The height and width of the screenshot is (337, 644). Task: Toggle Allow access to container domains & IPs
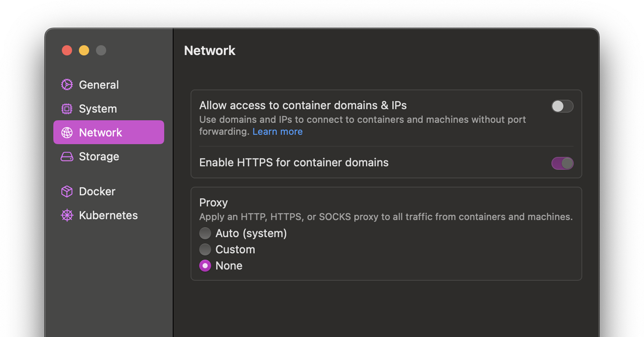(x=562, y=106)
